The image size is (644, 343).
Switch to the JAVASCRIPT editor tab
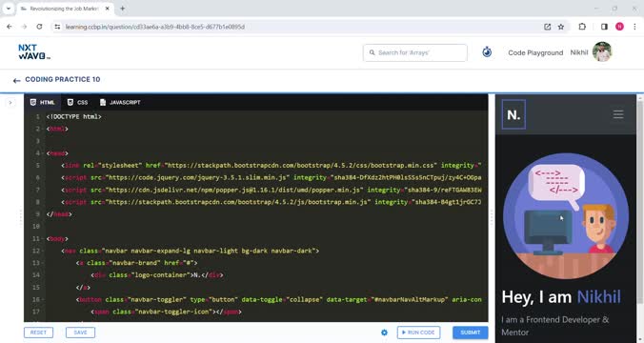pyautogui.click(x=120, y=102)
